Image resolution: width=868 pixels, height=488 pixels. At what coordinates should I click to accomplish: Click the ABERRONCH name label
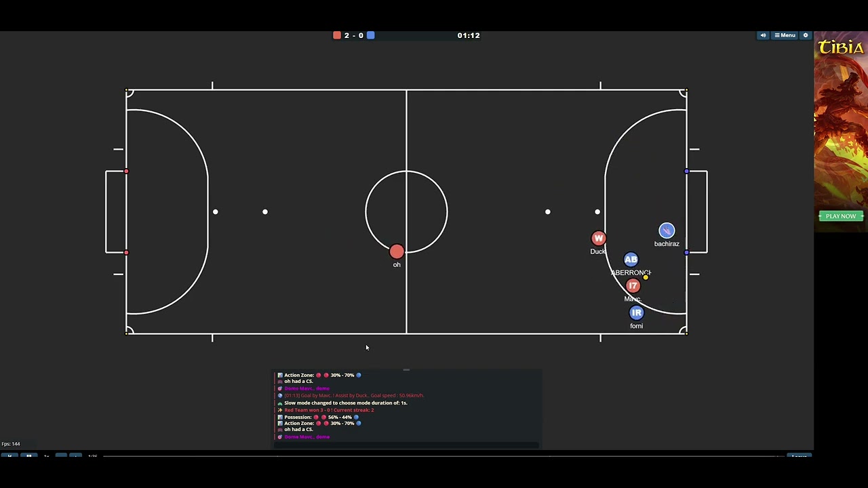(631, 272)
